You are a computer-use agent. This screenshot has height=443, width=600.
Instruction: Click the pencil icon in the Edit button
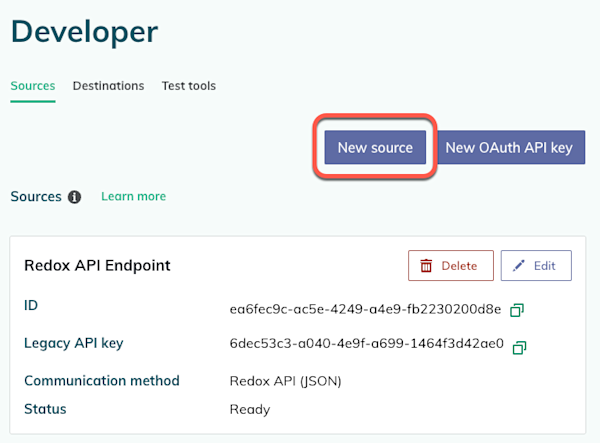[519, 265]
